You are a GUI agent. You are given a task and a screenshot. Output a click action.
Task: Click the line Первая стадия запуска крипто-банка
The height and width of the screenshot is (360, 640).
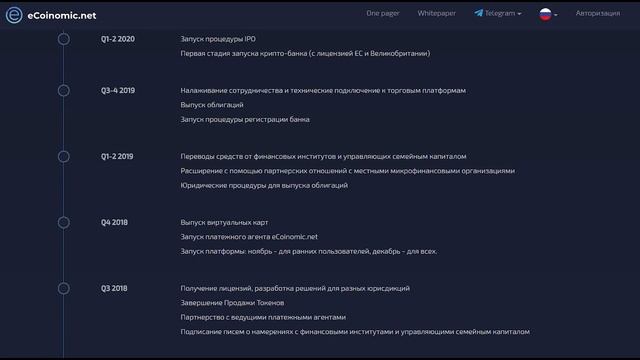(305, 53)
